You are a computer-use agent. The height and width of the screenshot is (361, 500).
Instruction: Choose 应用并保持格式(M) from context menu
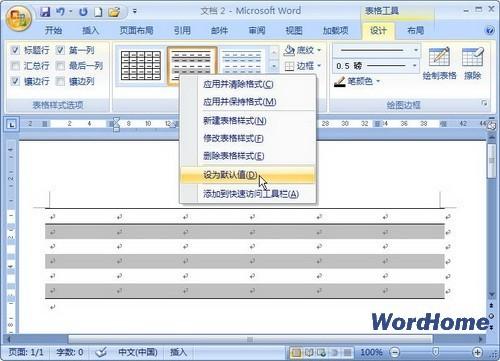248,102
